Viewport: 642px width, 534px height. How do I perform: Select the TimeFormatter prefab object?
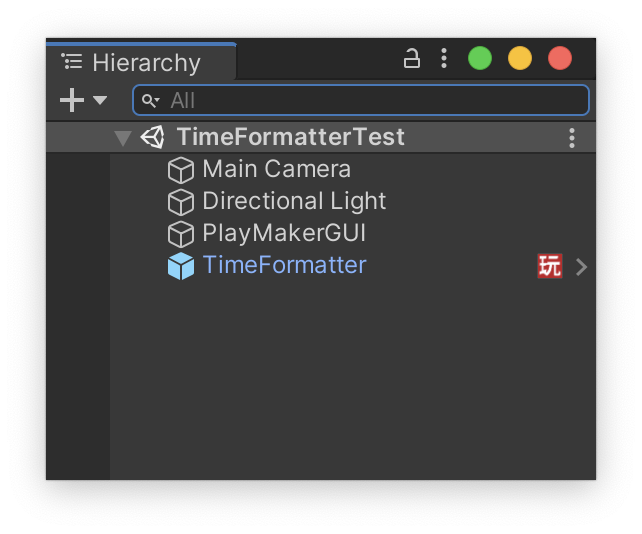coord(284,265)
